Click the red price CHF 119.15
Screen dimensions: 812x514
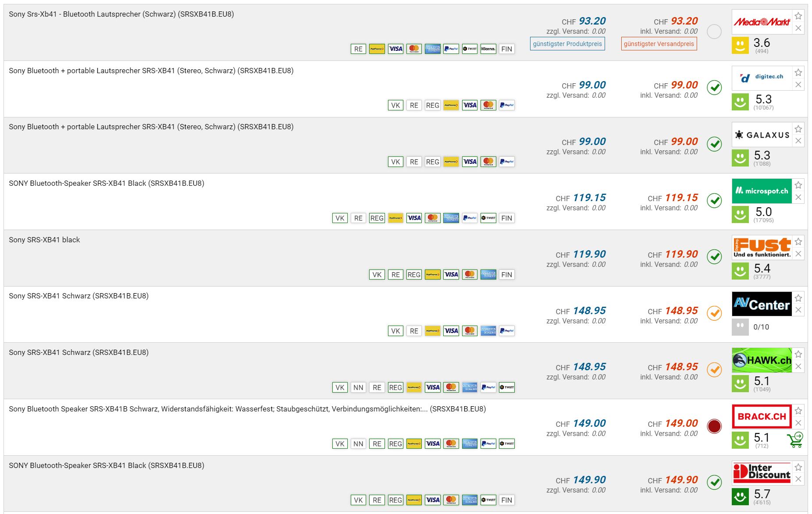pos(673,198)
